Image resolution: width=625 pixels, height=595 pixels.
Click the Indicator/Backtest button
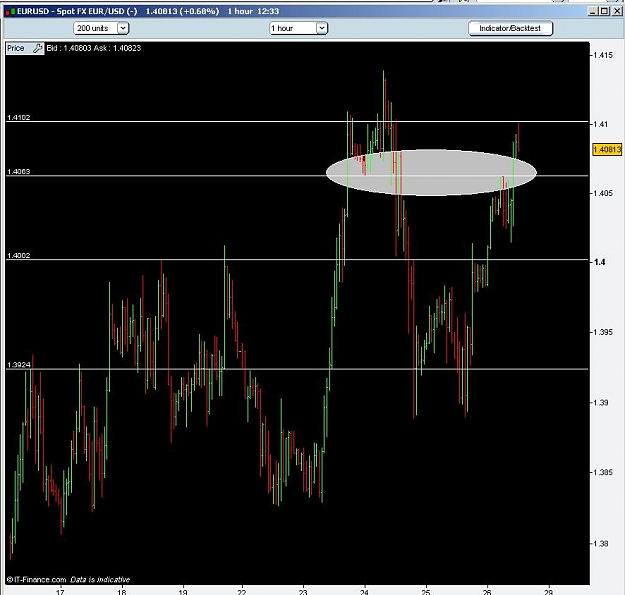[x=510, y=28]
